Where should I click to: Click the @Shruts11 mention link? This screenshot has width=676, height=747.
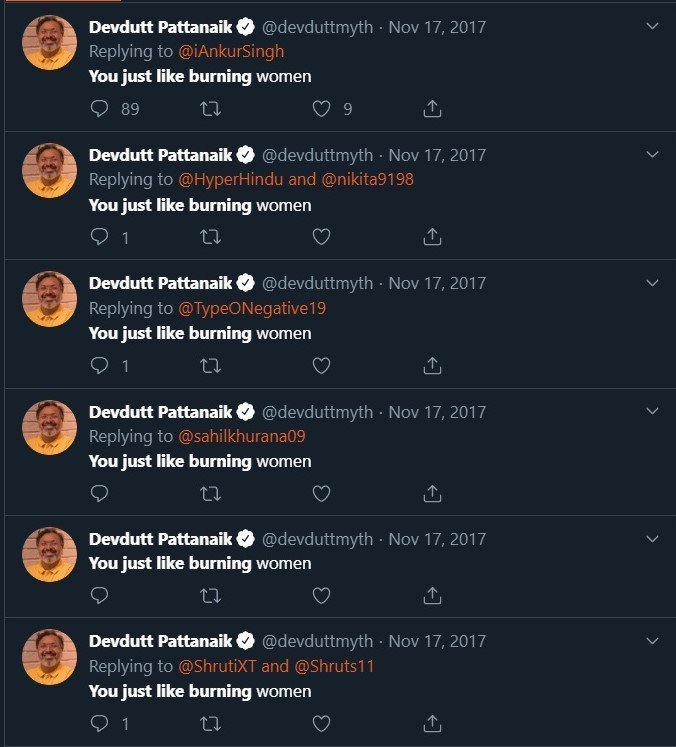pos(334,666)
